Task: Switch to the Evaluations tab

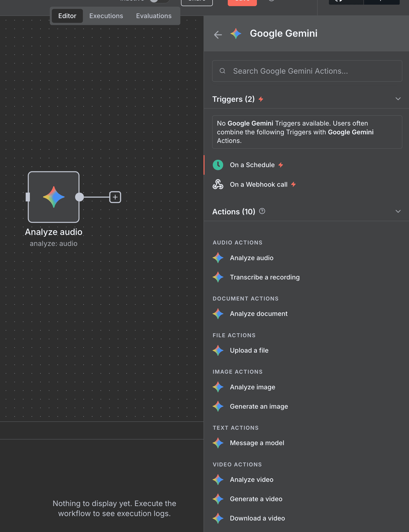Action: pos(154,16)
